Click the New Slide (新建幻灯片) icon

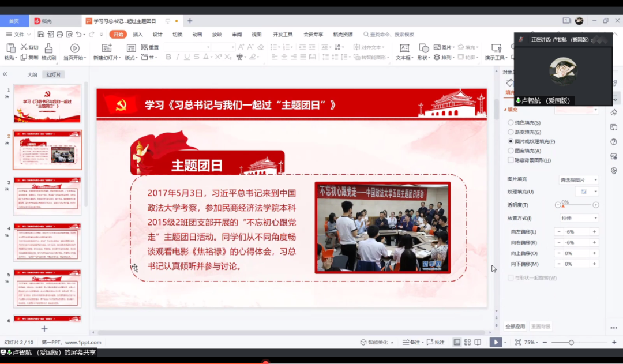[106, 48]
